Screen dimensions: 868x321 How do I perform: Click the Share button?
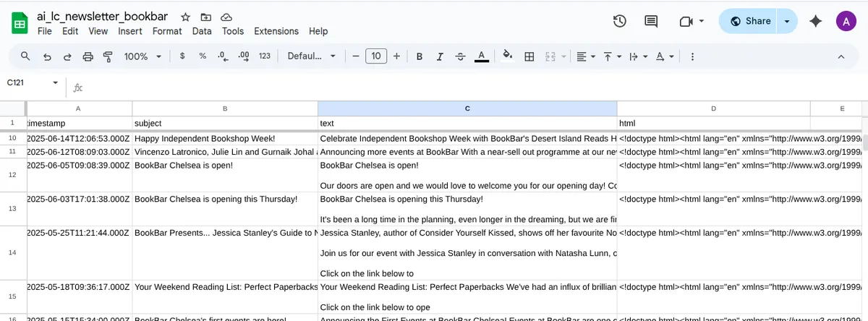point(750,21)
